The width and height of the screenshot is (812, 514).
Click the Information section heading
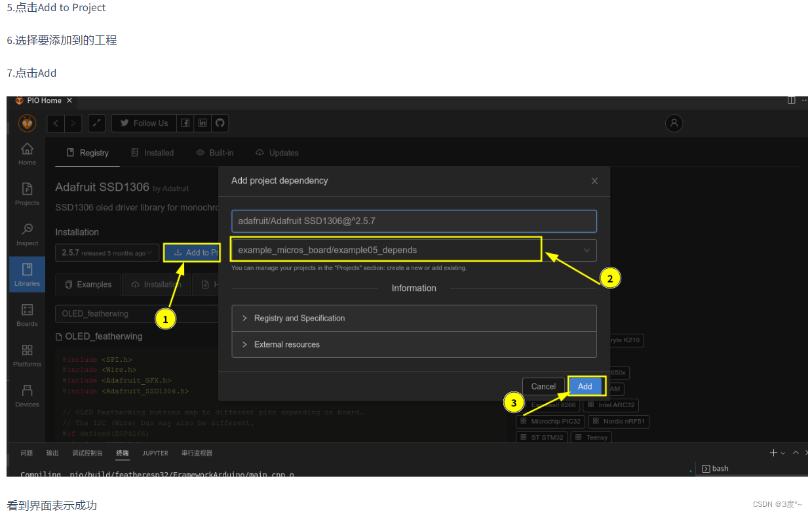pos(414,288)
